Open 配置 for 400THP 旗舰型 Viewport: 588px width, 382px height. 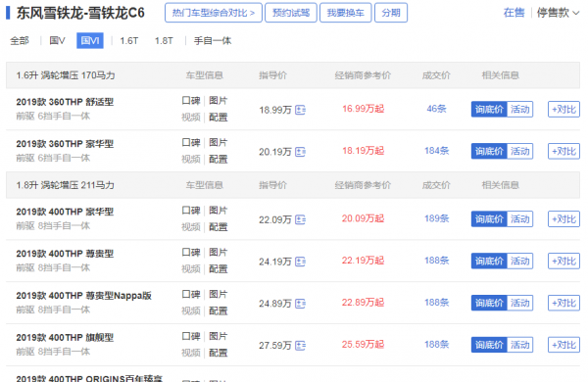coord(219,354)
